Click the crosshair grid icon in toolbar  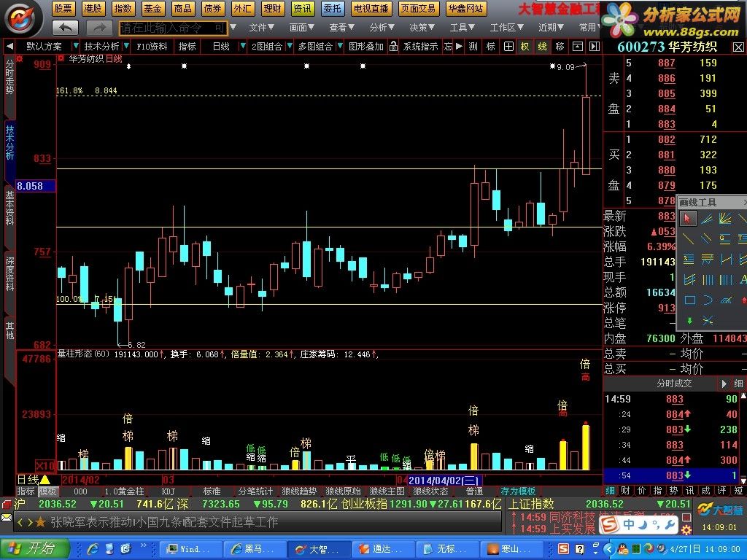click(508, 46)
